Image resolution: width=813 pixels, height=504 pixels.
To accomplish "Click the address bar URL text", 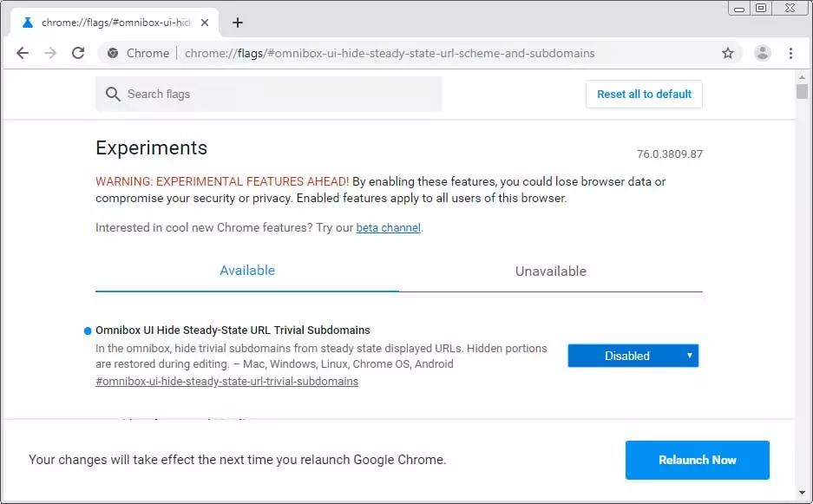I will click(390, 53).
